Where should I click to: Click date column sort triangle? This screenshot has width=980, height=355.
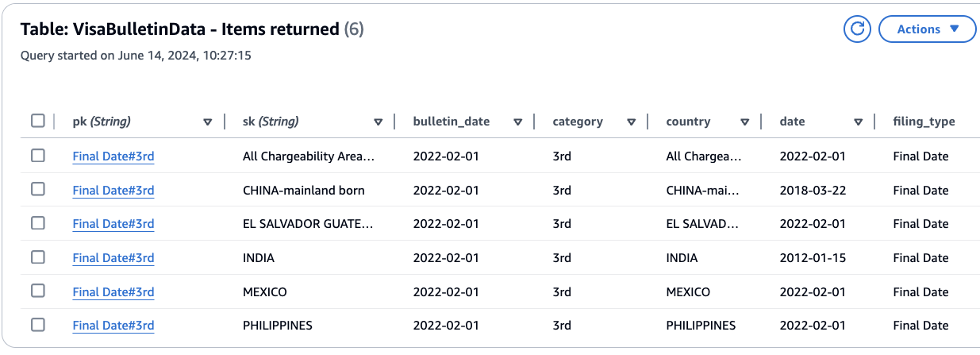tap(859, 122)
